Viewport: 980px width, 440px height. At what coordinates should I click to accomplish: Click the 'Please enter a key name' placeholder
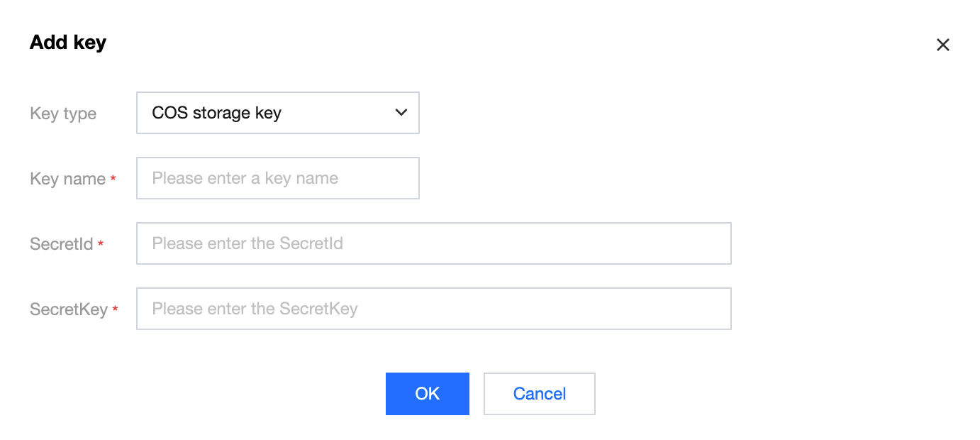point(245,178)
